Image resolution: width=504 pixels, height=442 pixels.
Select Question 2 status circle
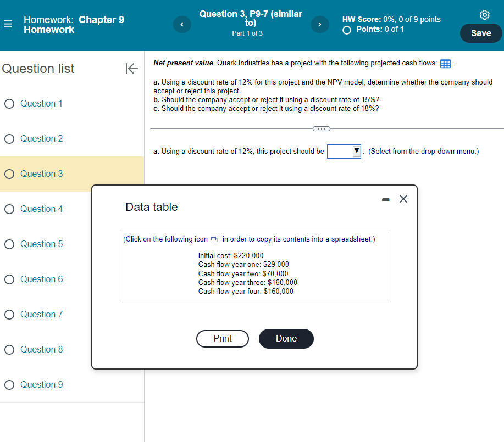pyautogui.click(x=9, y=139)
